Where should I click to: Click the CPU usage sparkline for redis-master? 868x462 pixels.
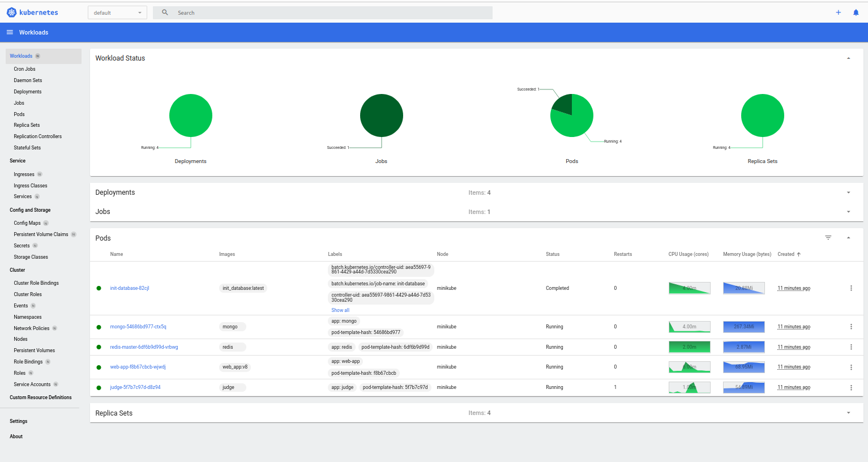tap(689, 346)
